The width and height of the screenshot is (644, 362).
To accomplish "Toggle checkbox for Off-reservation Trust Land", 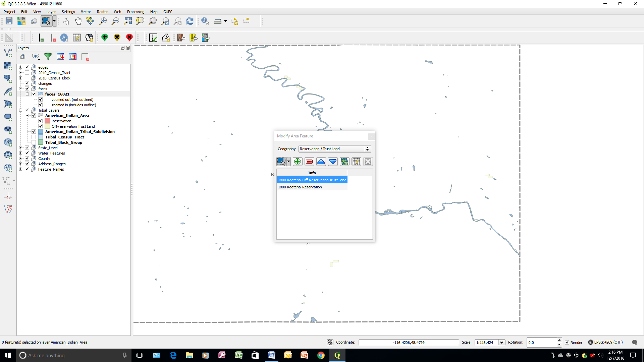I will click(x=41, y=126).
